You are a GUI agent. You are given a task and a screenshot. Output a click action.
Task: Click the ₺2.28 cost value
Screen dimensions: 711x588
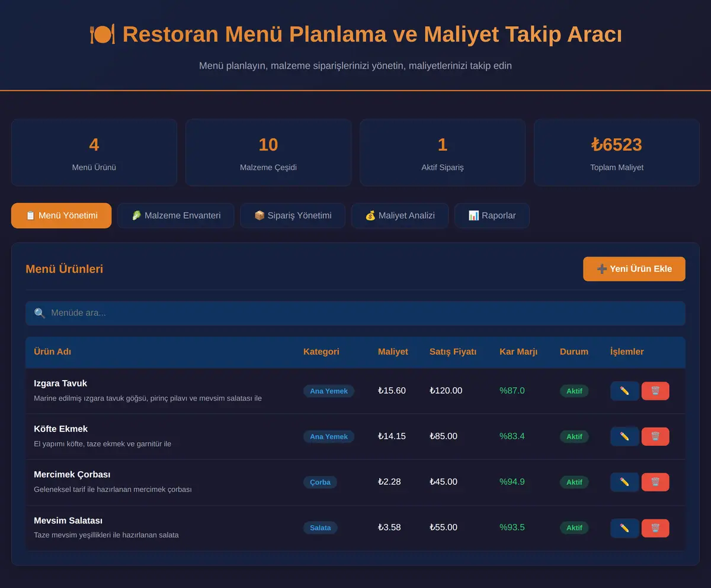[389, 482]
